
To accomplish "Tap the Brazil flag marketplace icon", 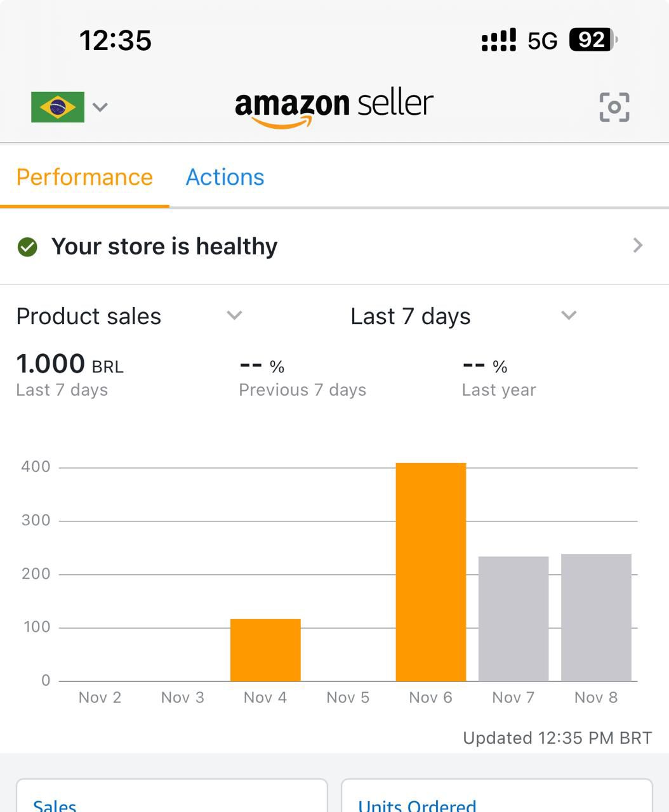I will pos(58,107).
